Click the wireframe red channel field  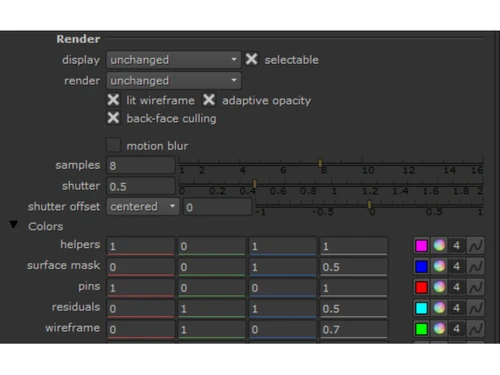pos(141,329)
